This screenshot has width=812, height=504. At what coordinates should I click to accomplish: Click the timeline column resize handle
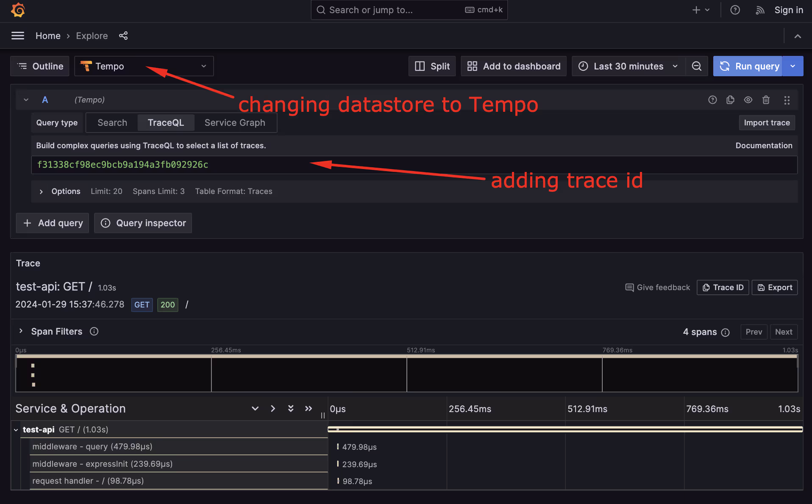point(323,415)
